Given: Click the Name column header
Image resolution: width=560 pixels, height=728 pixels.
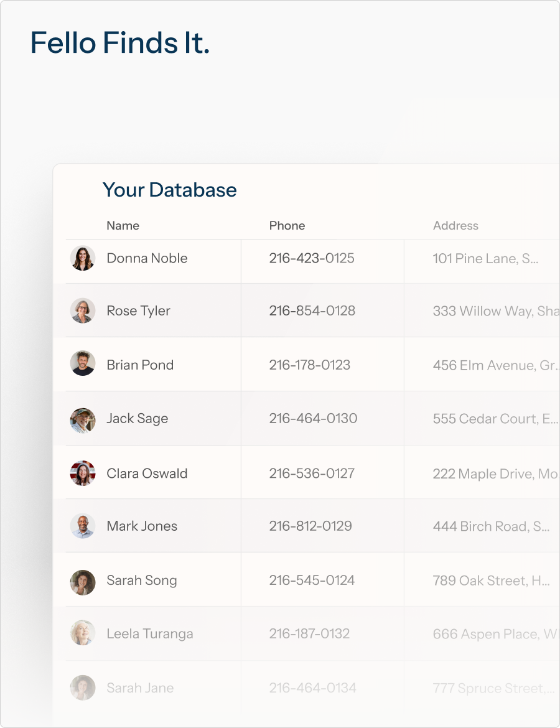Looking at the screenshot, I should 123,226.
